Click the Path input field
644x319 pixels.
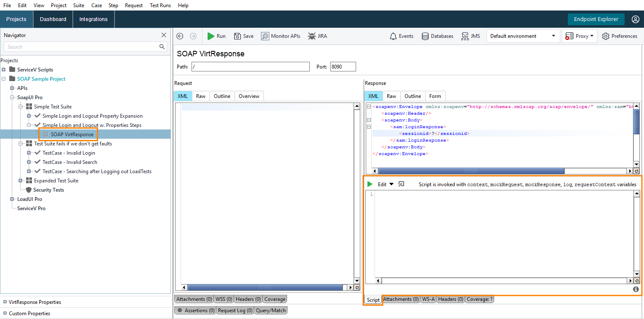(250, 66)
